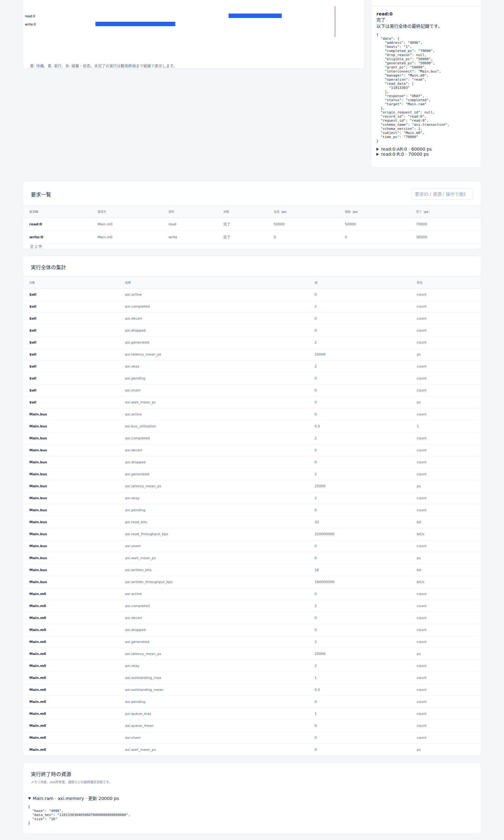Screen dimensions: 504x840
Task: Expand the read:0:AR:0 · 60000 ps record
Action: (404, 149)
